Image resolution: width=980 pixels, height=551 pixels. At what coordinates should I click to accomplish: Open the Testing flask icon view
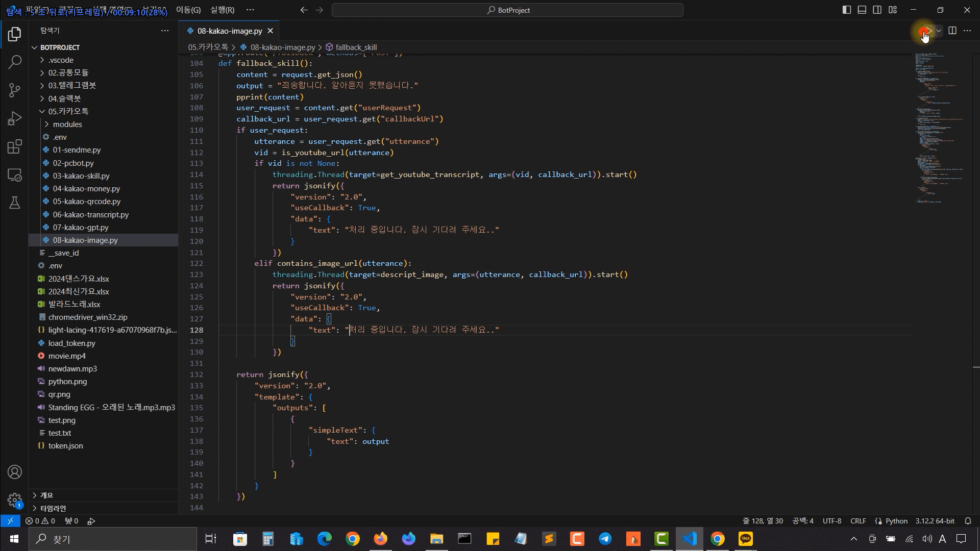pos(15,203)
